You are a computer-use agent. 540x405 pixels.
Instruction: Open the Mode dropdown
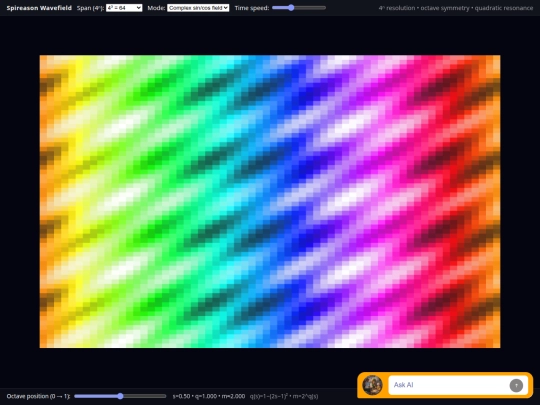tap(198, 8)
